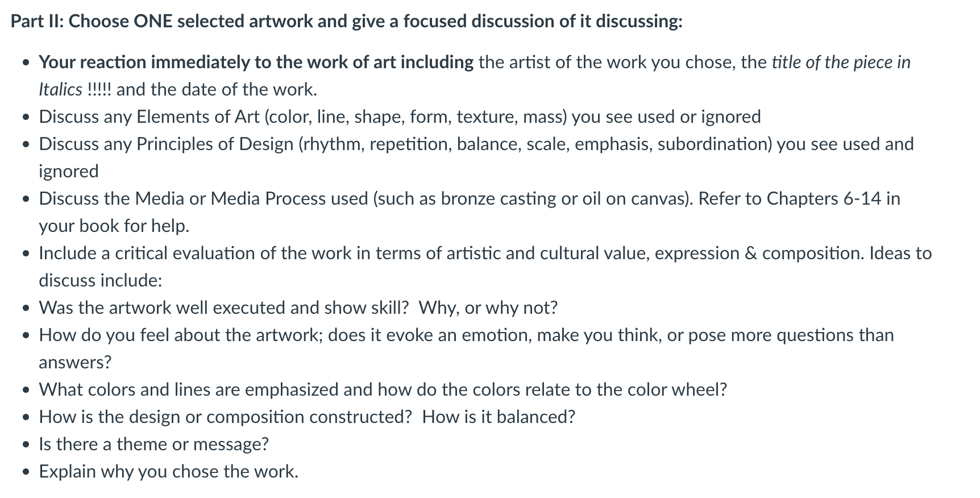The width and height of the screenshot is (980, 498).
Task: Click the "How is it balanced?" question
Action: point(499,417)
